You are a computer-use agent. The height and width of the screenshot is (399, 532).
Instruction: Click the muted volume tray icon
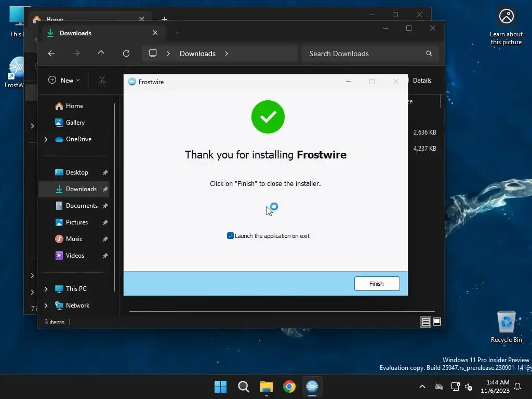pos(469,387)
